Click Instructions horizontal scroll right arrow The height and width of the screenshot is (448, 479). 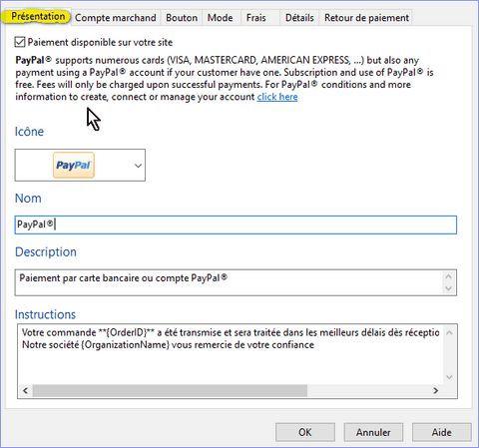(x=436, y=390)
